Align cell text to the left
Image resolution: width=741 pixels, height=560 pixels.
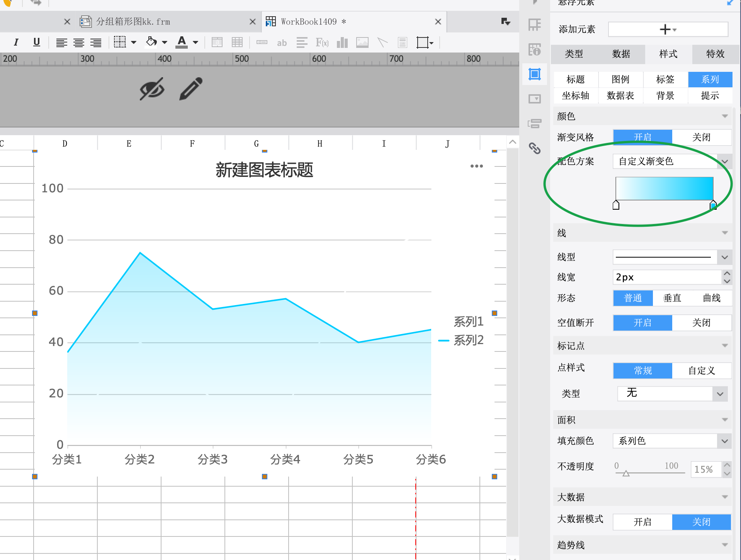click(62, 42)
